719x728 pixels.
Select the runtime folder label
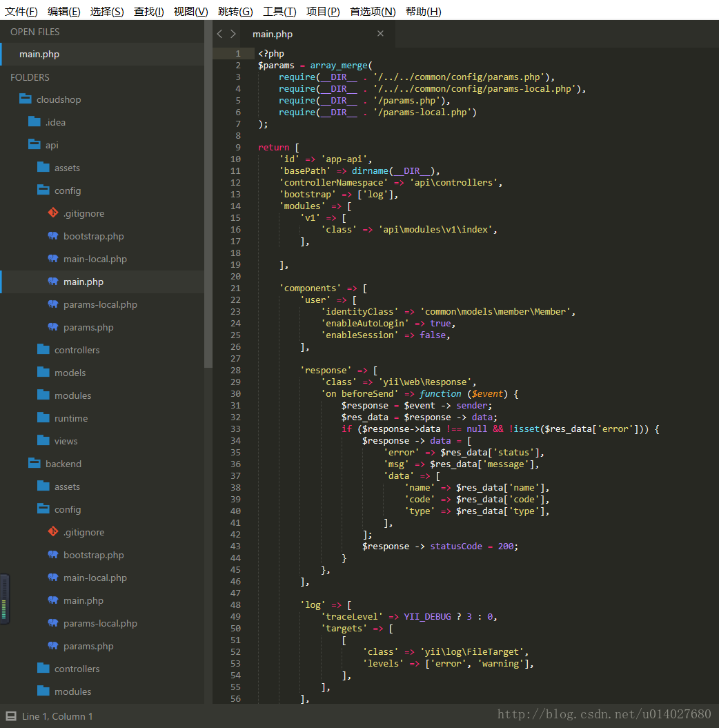(71, 418)
